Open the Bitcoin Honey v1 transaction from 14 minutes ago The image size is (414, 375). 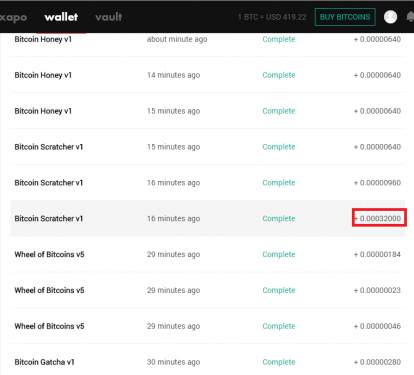pyautogui.click(x=208, y=75)
